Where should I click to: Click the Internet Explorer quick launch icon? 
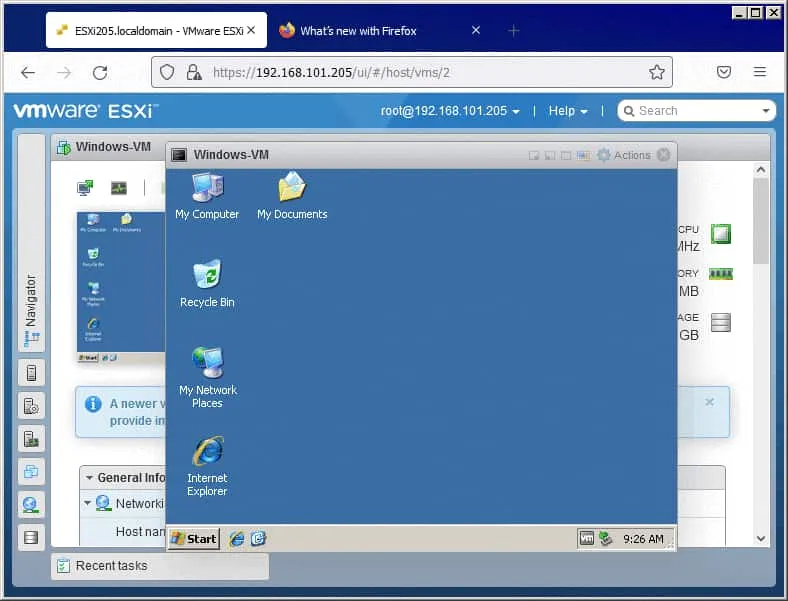(237, 539)
